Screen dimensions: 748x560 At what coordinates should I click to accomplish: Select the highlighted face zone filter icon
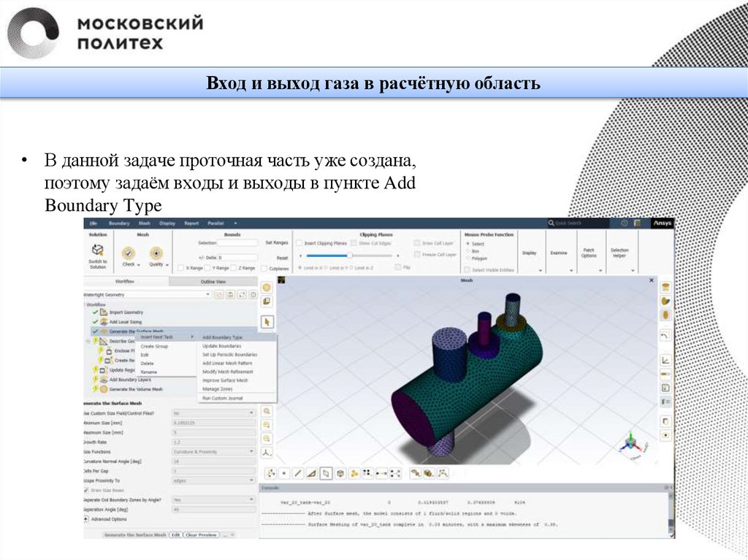pos(327,473)
